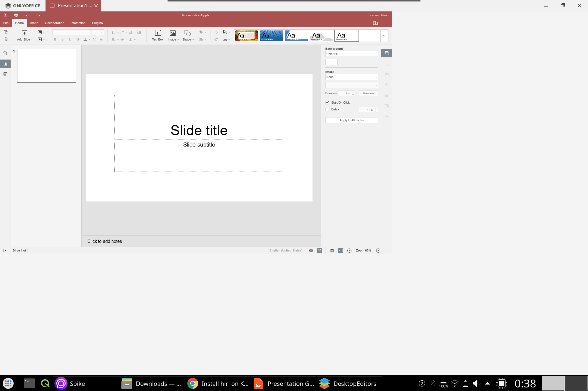The image size is (588, 391).
Task: Increase the paragraph indent
Action: click(139, 32)
